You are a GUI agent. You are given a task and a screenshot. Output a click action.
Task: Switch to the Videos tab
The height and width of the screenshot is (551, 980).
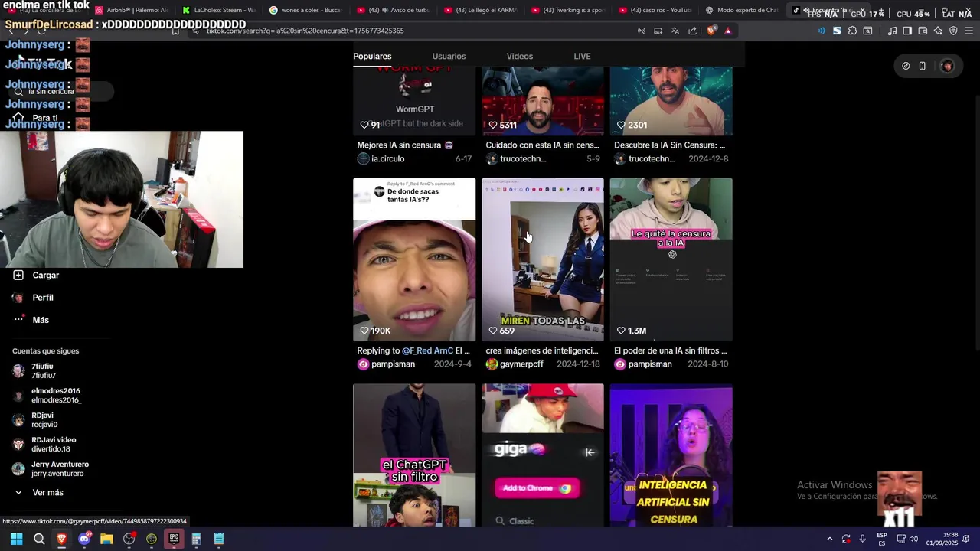pos(519,57)
